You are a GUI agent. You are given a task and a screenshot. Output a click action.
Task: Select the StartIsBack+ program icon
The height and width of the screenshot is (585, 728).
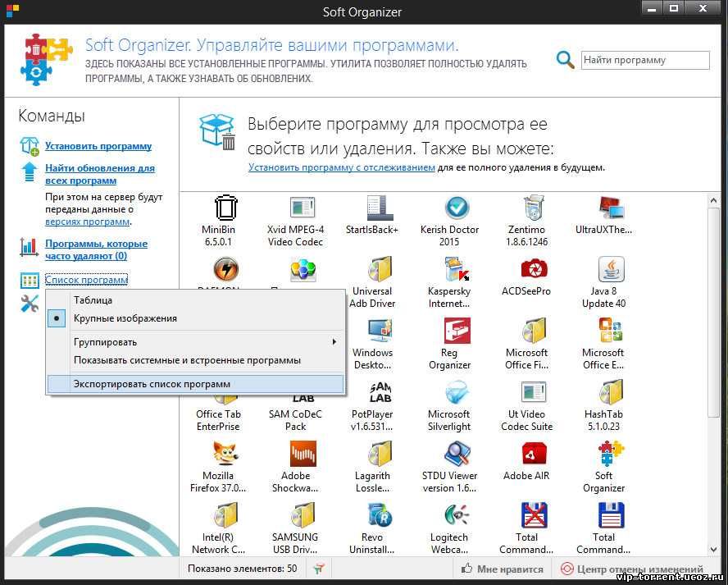point(380,208)
